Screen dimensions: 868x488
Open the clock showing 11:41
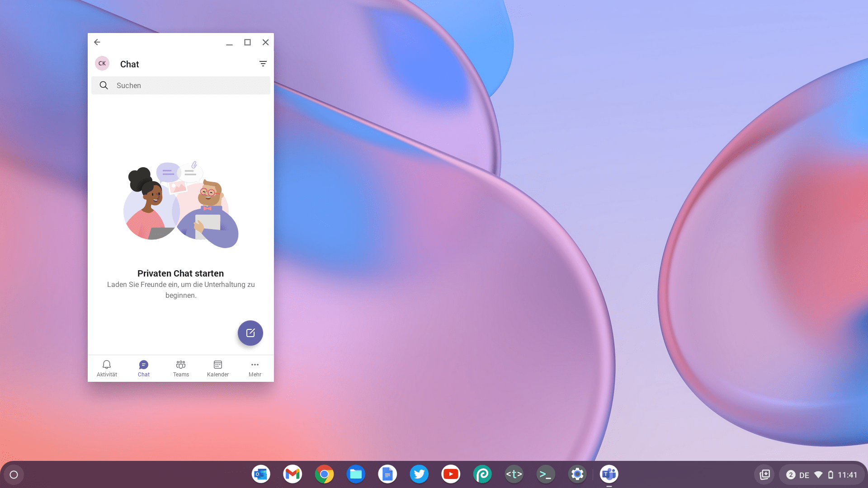tap(848, 475)
